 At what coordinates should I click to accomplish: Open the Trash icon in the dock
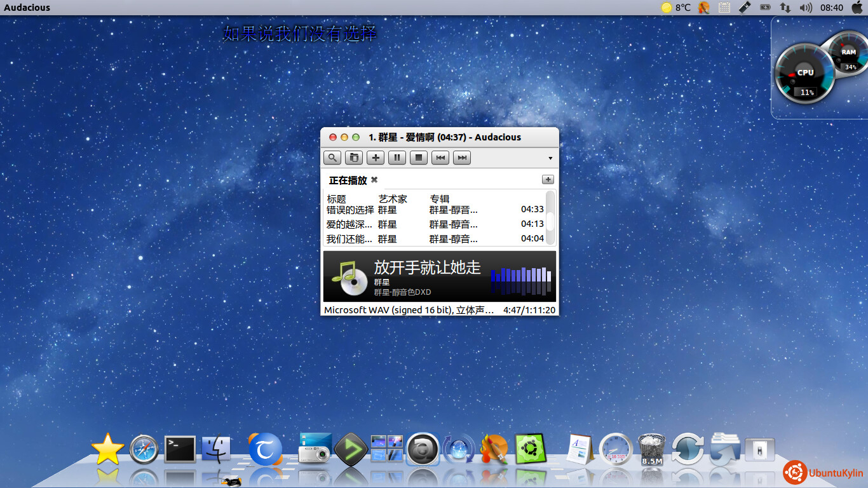click(x=651, y=449)
